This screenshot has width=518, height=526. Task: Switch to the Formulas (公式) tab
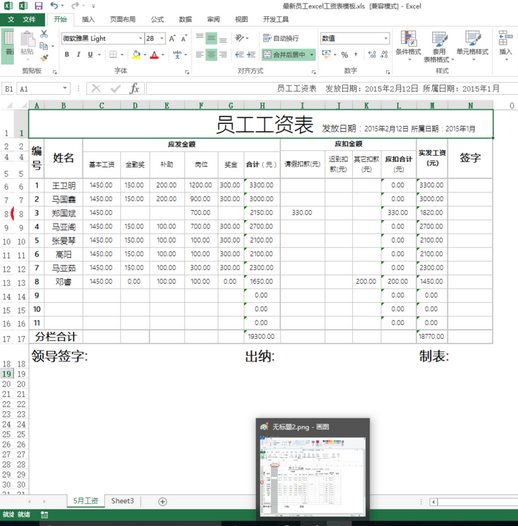157,19
